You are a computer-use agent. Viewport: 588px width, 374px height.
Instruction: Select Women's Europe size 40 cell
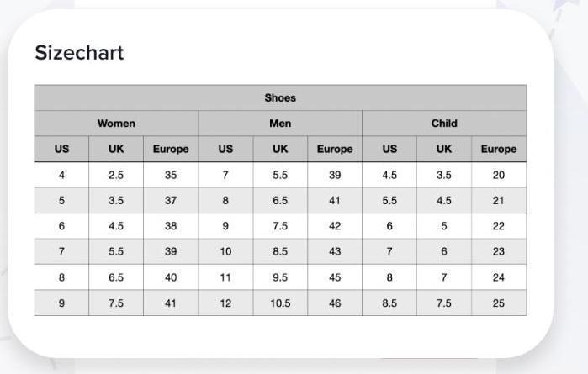coord(171,277)
